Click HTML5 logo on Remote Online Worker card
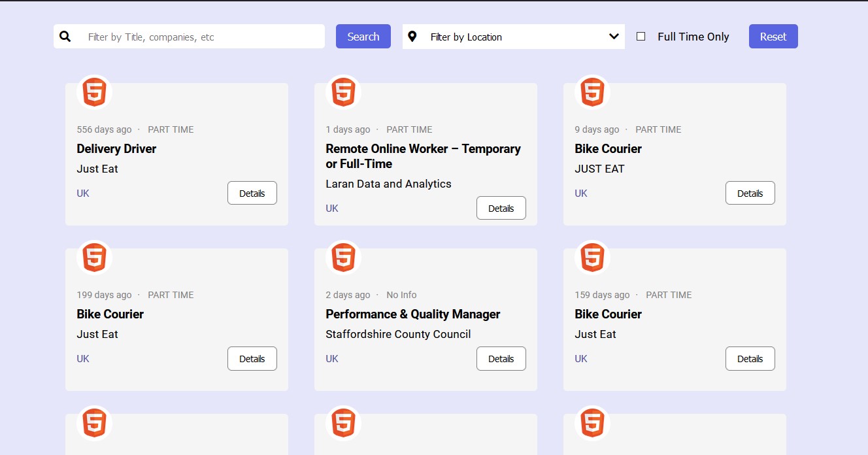The width and height of the screenshot is (868, 455). pos(344,92)
